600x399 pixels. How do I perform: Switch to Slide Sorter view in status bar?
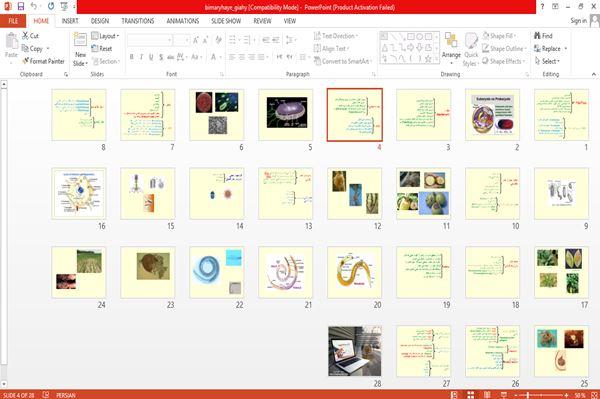point(471,395)
